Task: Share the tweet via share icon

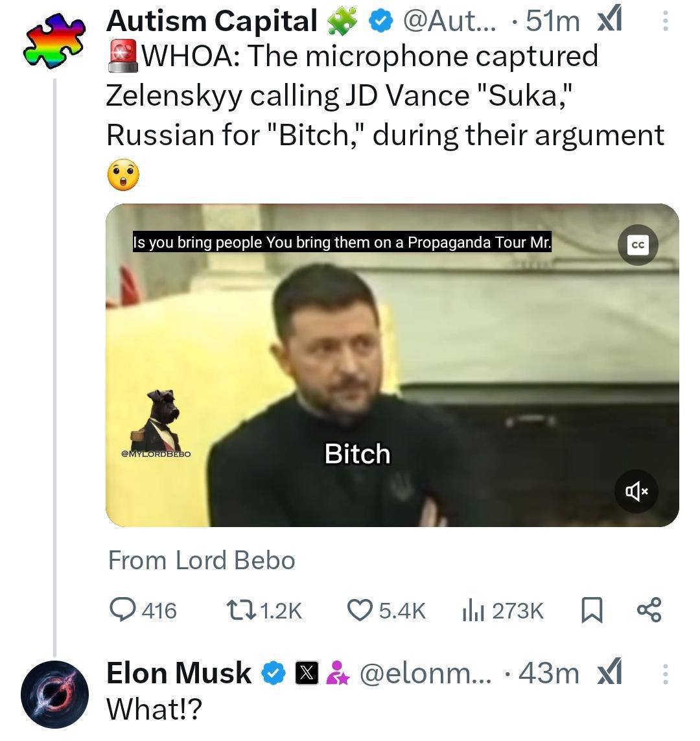Action: [x=649, y=610]
